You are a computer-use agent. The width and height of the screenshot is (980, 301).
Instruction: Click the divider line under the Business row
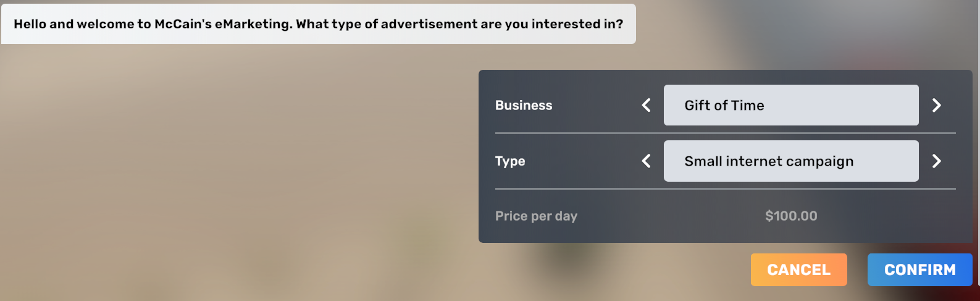[725, 133]
